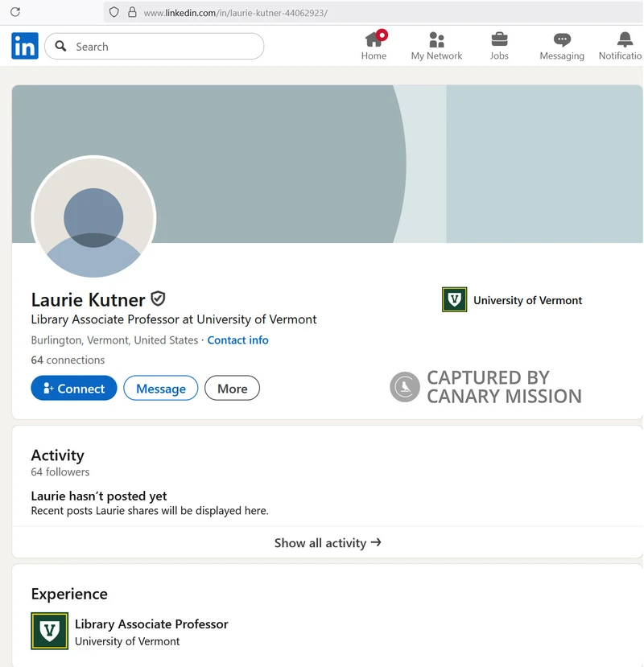The image size is (644, 667).
Task: Click the Burlington, Vermont, United States location text
Action: (114, 340)
